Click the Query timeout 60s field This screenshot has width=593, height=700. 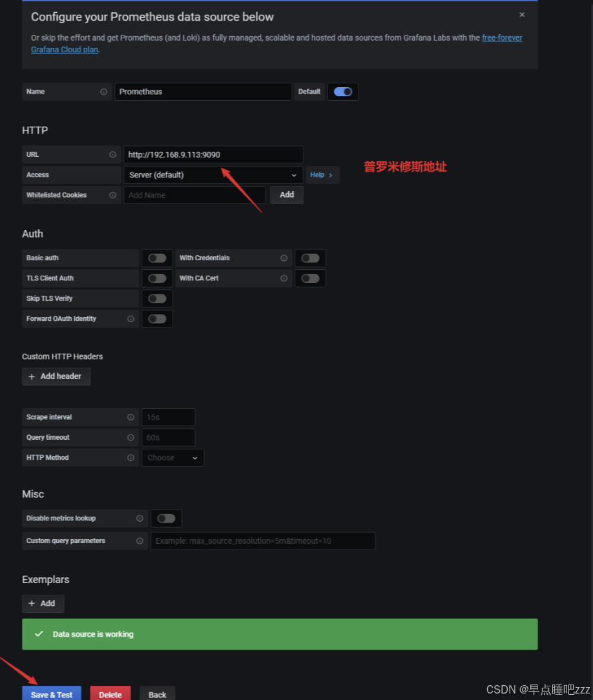pos(169,438)
